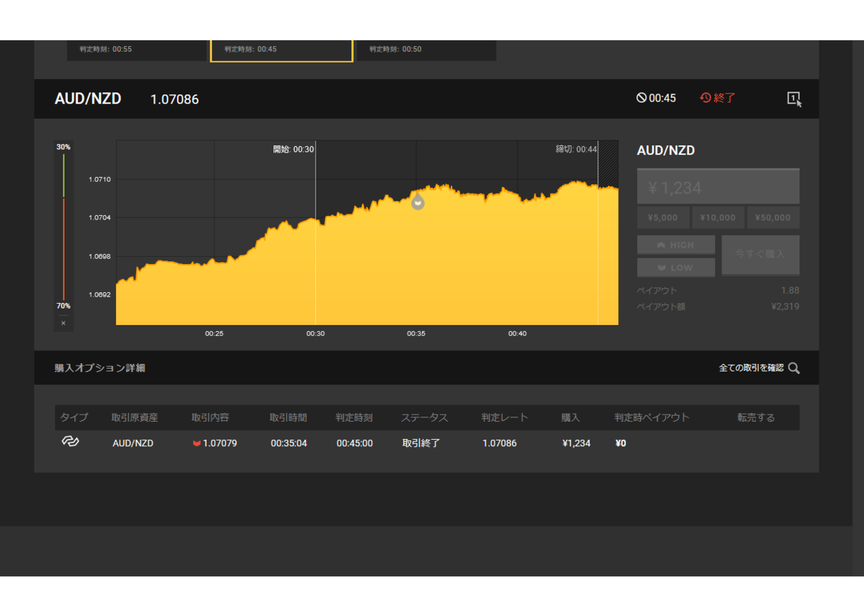Viewport: 864px width, 616px height.
Task: Click the red 終了 history clock icon
Action: (706, 98)
